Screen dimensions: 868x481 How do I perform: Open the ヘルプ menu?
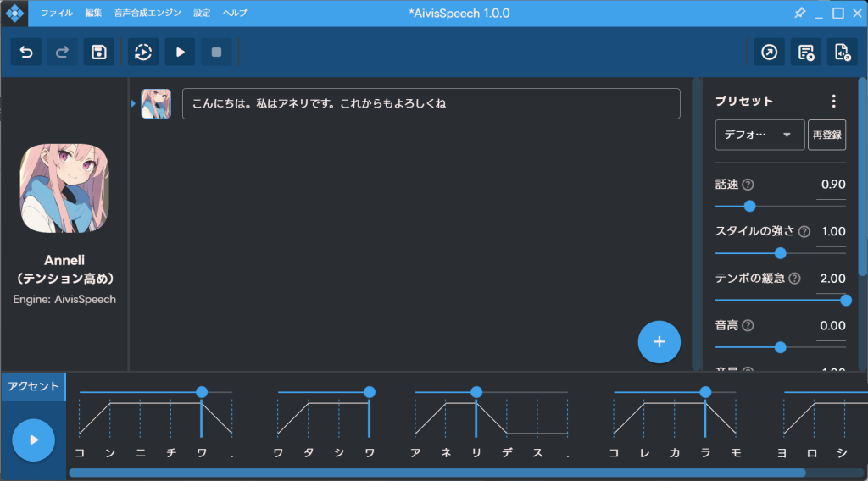pyautogui.click(x=235, y=13)
